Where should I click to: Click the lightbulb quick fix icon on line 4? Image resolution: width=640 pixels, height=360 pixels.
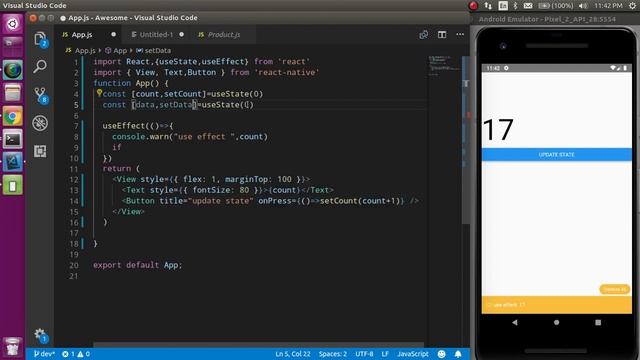tap(99, 93)
